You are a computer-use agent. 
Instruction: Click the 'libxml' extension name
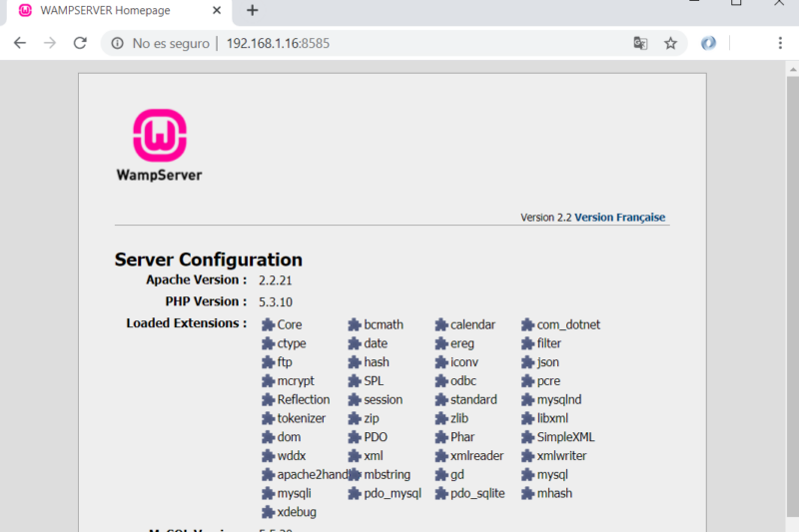pos(552,418)
